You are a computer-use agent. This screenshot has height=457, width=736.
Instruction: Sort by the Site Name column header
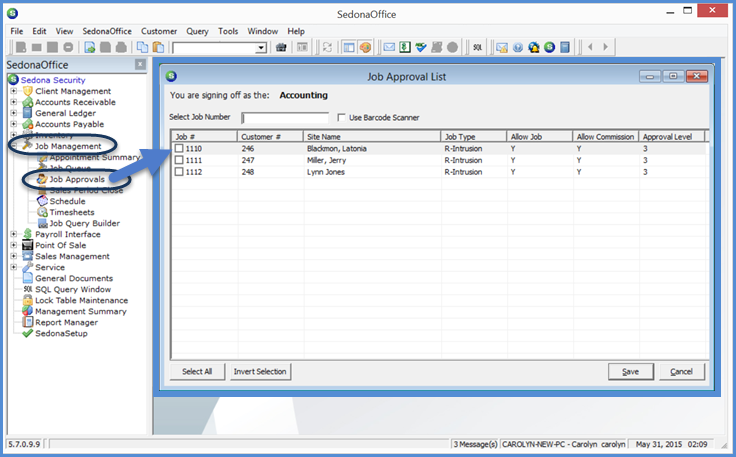pos(372,137)
